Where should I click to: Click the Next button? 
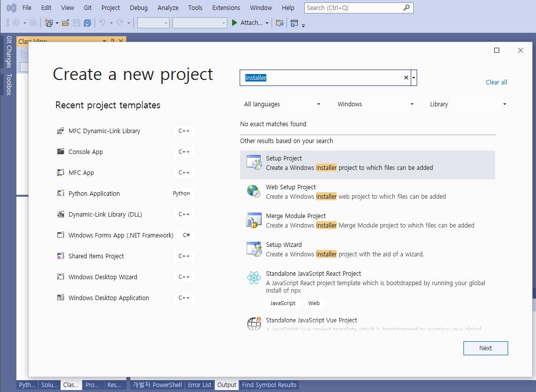point(485,348)
